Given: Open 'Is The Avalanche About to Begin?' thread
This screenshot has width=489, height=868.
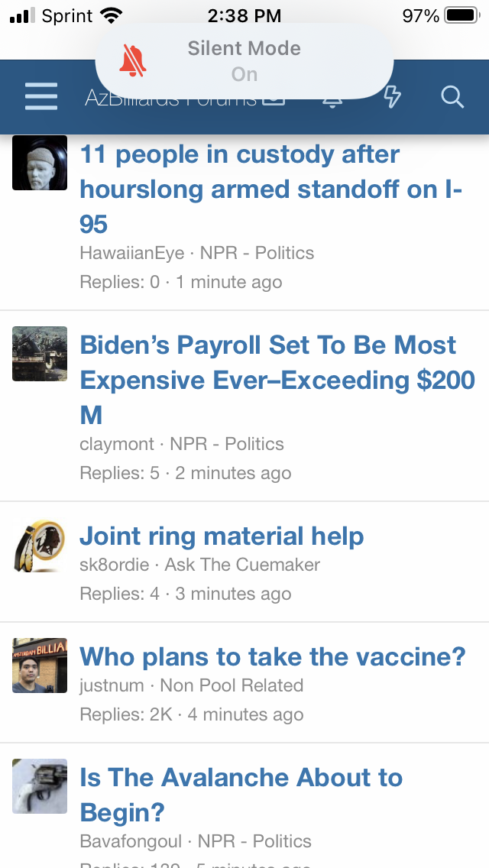Looking at the screenshot, I should (241, 795).
